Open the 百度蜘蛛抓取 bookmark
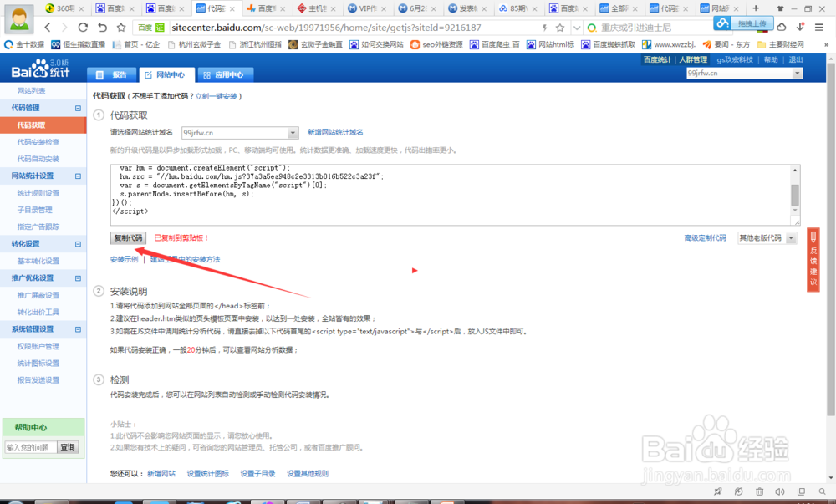The image size is (836, 504). (x=609, y=45)
